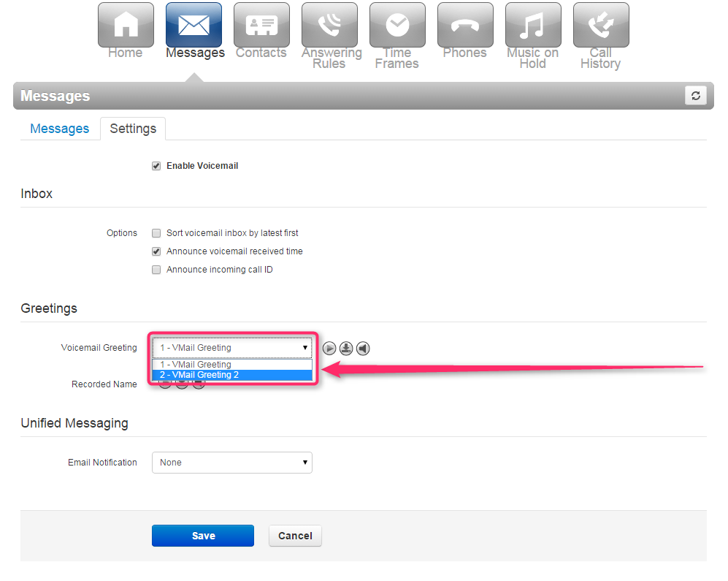The image size is (728, 581).
Task: Open the Email Notification dropdown
Action: tap(231, 462)
